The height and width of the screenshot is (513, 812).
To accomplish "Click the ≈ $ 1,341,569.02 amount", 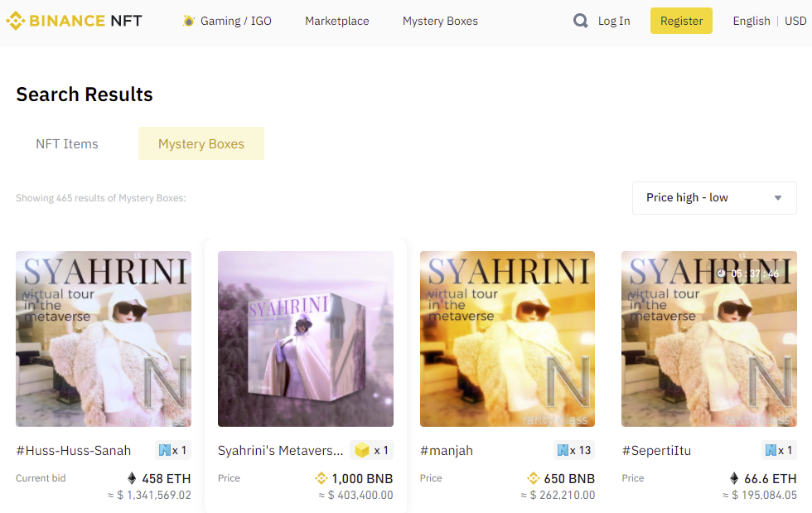I will 149,495.
